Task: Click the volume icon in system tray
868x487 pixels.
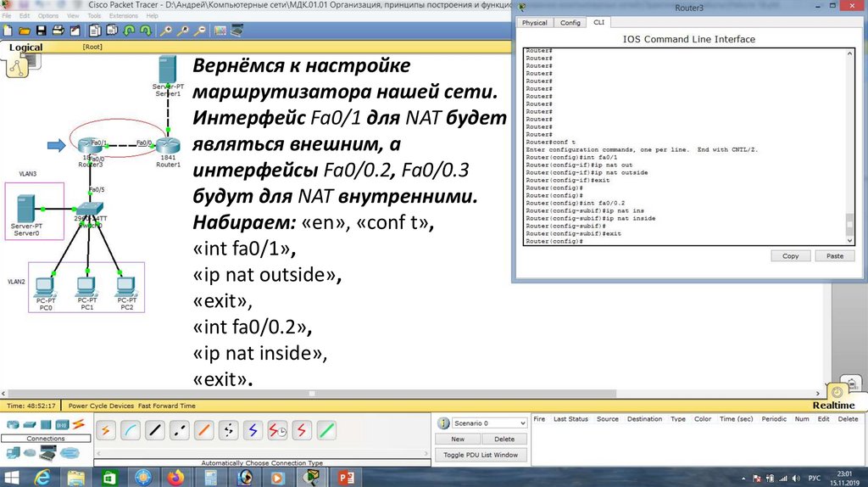Action: [796, 479]
